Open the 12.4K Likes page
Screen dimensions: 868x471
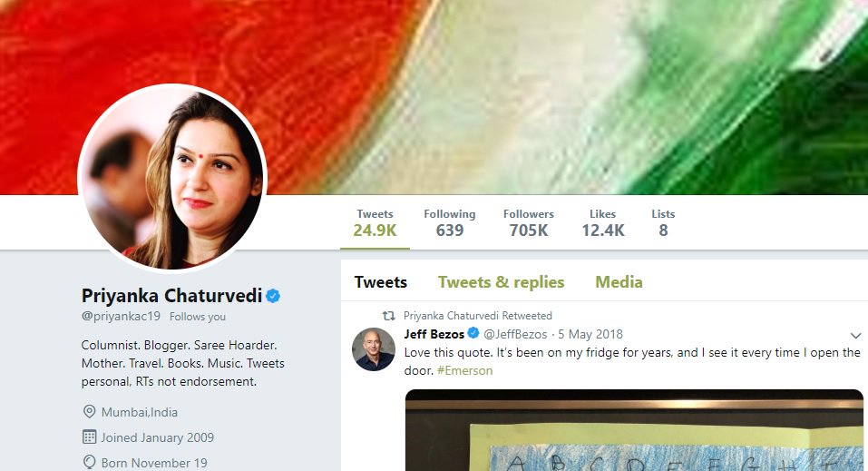pyautogui.click(x=603, y=222)
